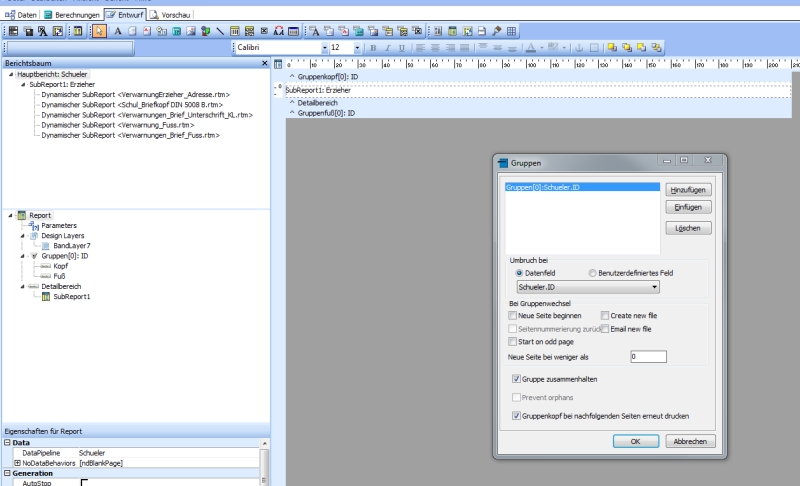Click the anchors icon in format toolbar
Viewport: 800px width, 486px height.
point(579,47)
